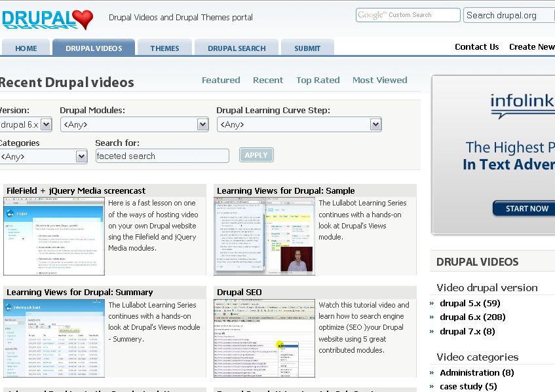This screenshot has height=392, width=555.
Task: Sort videos by Top Rated
Action: tap(318, 80)
